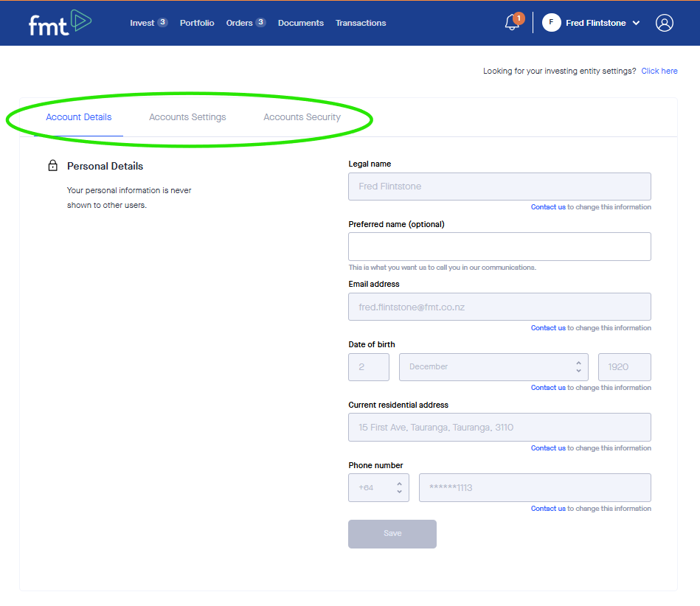Open the user profile avatar icon
The height and width of the screenshot is (606, 700).
tap(664, 23)
